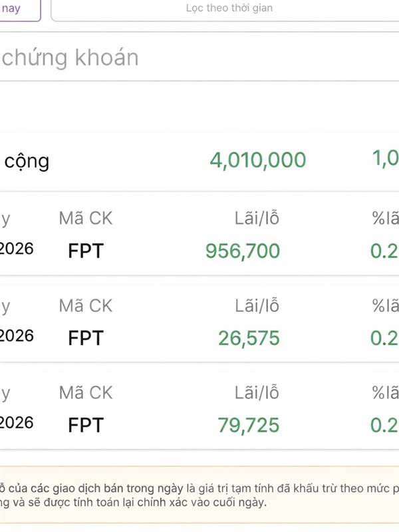Image resolution: width=399 pixels, height=532 pixels.
Task: Open the FPT ticker in the 79,725 row
Action: pyautogui.click(x=86, y=425)
